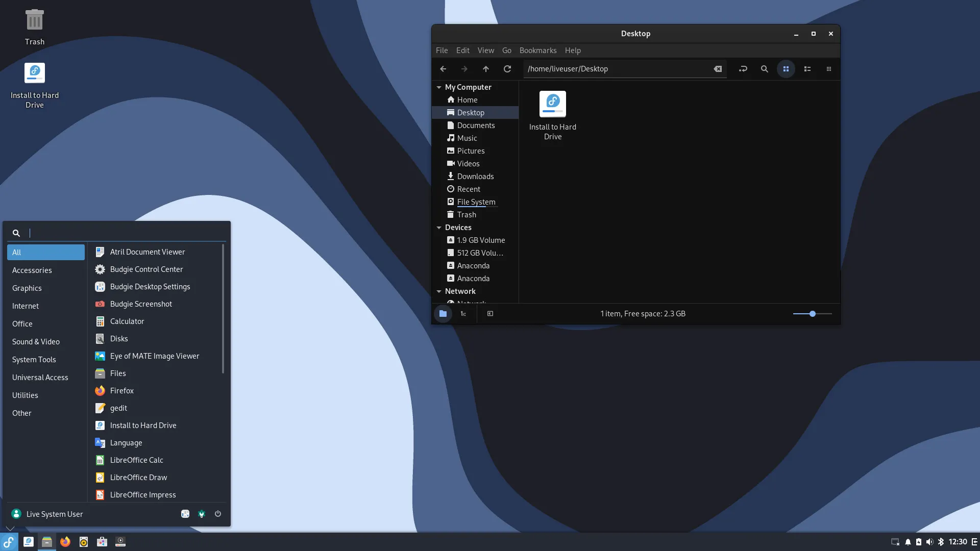980x551 pixels.
Task: Collapse the Devices section in sidebar
Action: pos(439,228)
